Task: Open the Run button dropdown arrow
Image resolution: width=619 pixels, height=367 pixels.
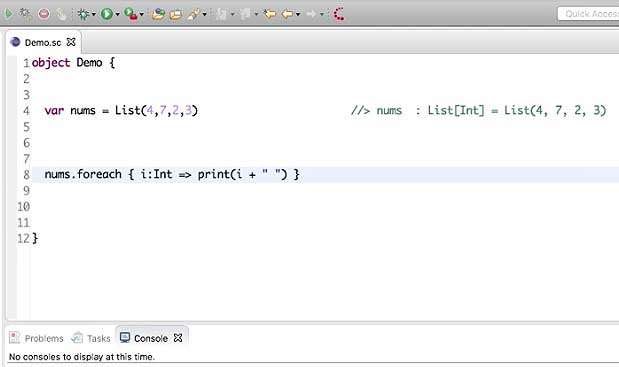Action: (x=117, y=15)
